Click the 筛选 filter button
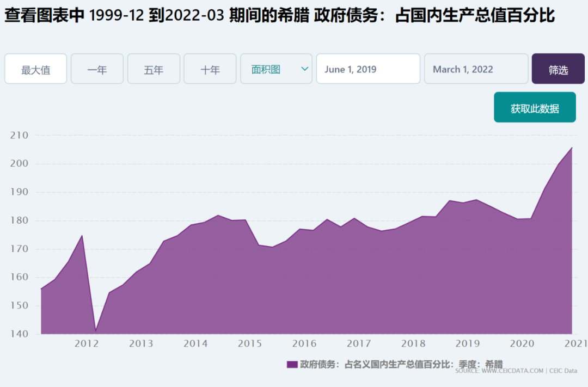Screen dimensions: 588x387 click(x=558, y=69)
